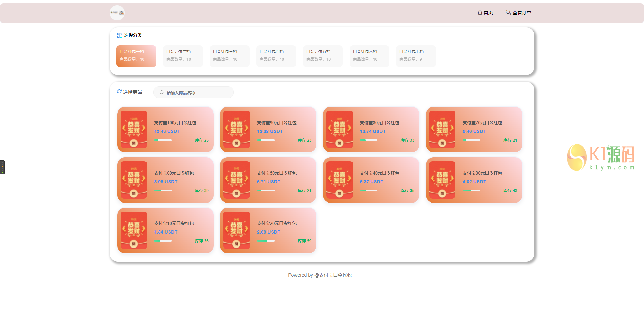
Task: Switch to the 口令红包五档 category
Action: (x=323, y=56)
